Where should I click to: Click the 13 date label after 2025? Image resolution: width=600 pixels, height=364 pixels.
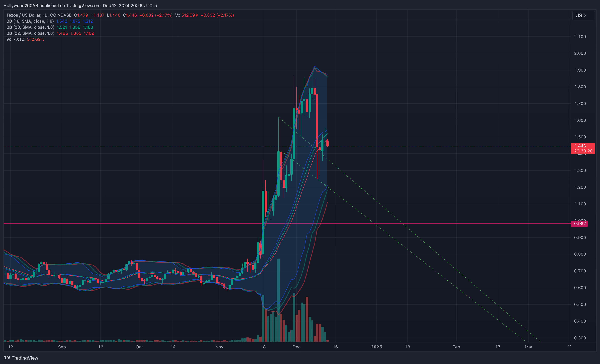click(407, 347)
